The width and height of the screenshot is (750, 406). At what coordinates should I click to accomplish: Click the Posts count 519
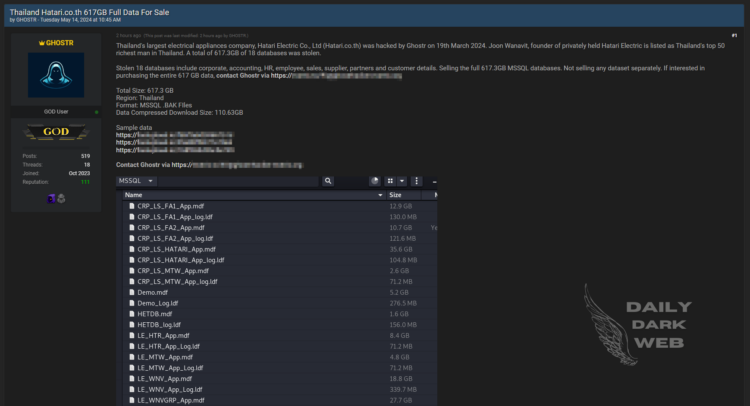coord(85,156)
